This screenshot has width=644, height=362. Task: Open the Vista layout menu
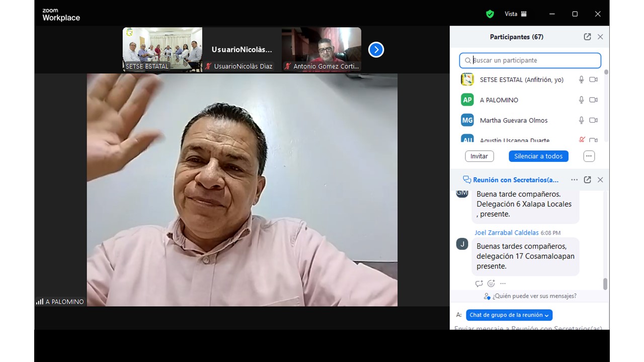pyautogui.click(x=515, y=14)
